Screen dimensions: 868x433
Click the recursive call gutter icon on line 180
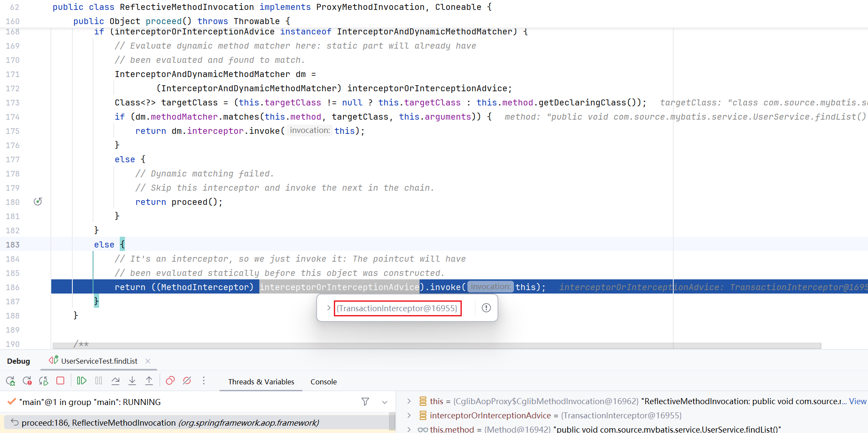(x=38, y=201)
